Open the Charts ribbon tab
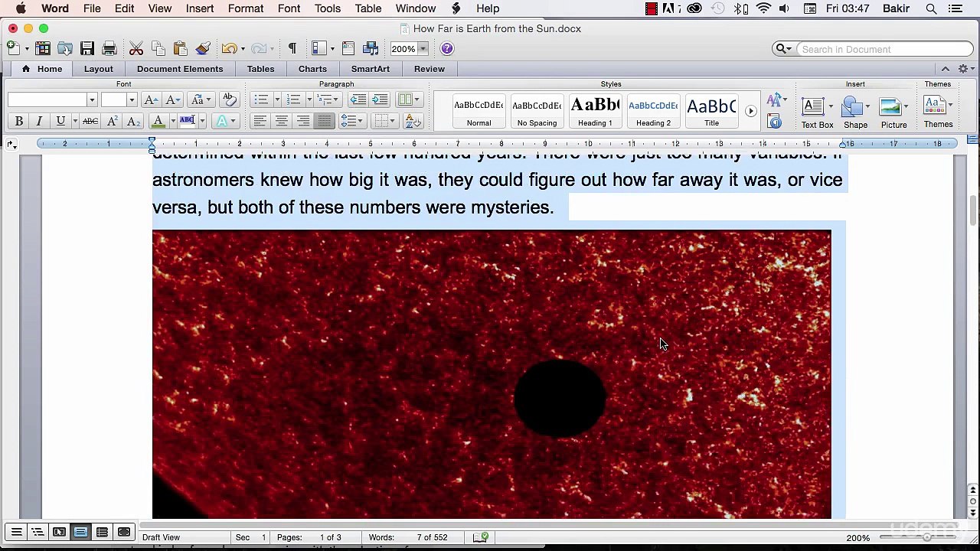The width and height of the screenshot is (980, 551). 312,69
